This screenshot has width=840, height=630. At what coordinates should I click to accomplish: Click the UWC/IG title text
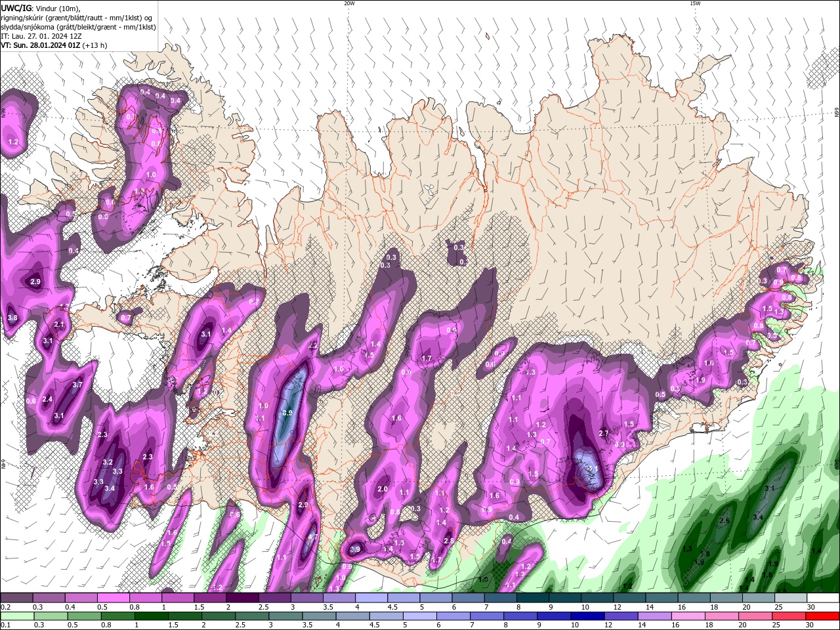tap(15, 8)
